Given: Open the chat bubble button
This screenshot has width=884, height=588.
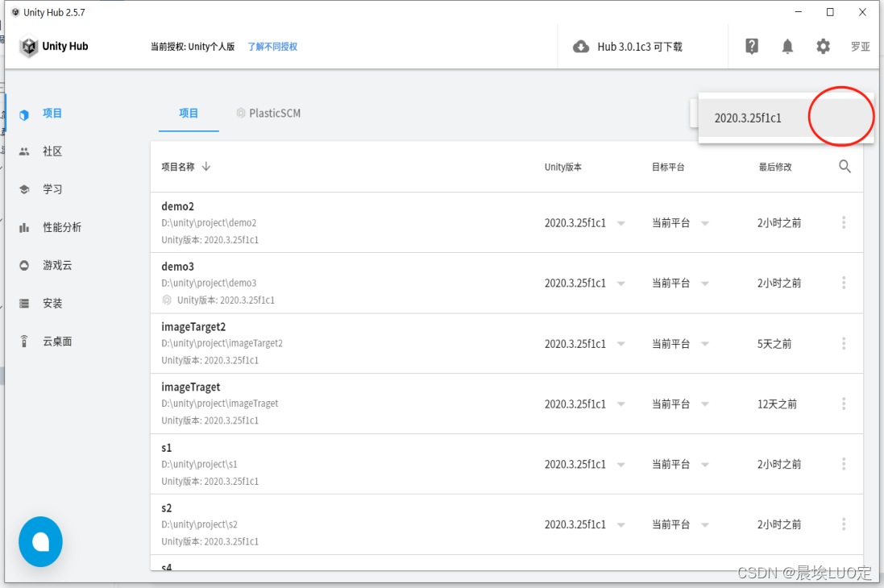Looking at the screenshot, I should tap(40, 542).
